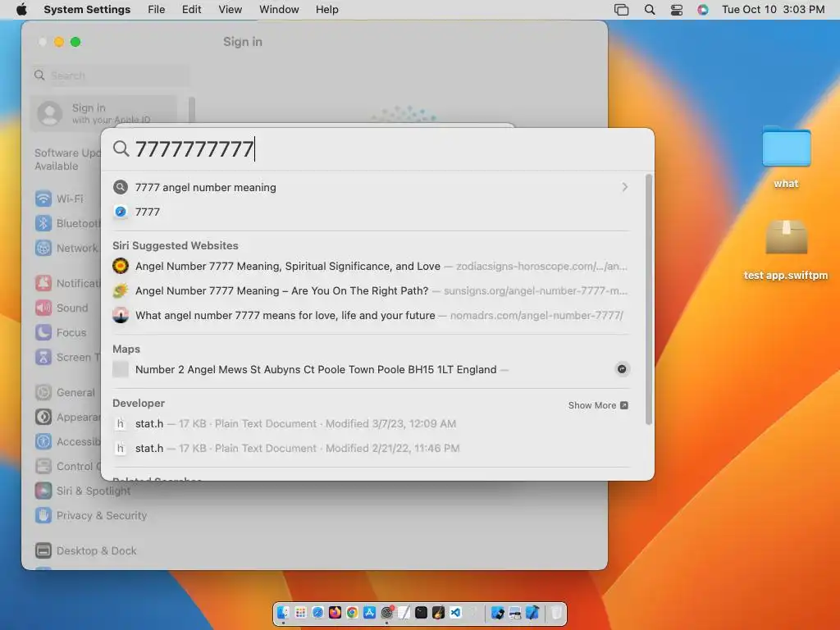Click the date and time in menu bar
Viewport: 840px width, 630px height.
pyautogui.click(x=773, y=10)
